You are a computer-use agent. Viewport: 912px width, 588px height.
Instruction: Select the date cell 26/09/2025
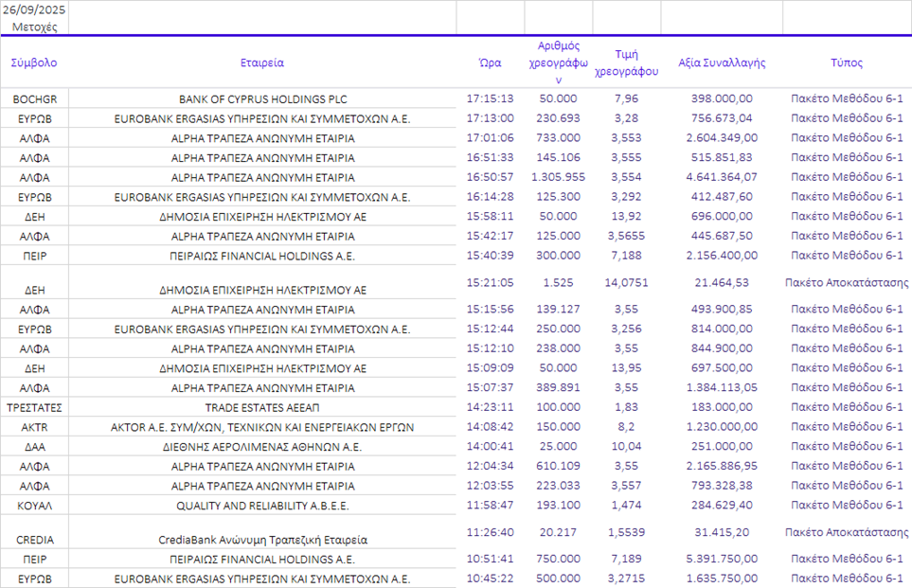tap(34, 9)
